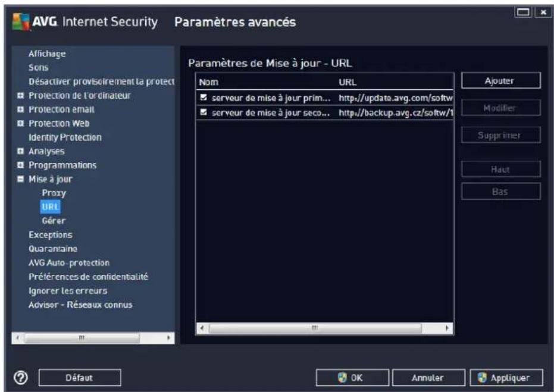Click Protection Web label
This screenshot has height=392, width=554.
59,123
